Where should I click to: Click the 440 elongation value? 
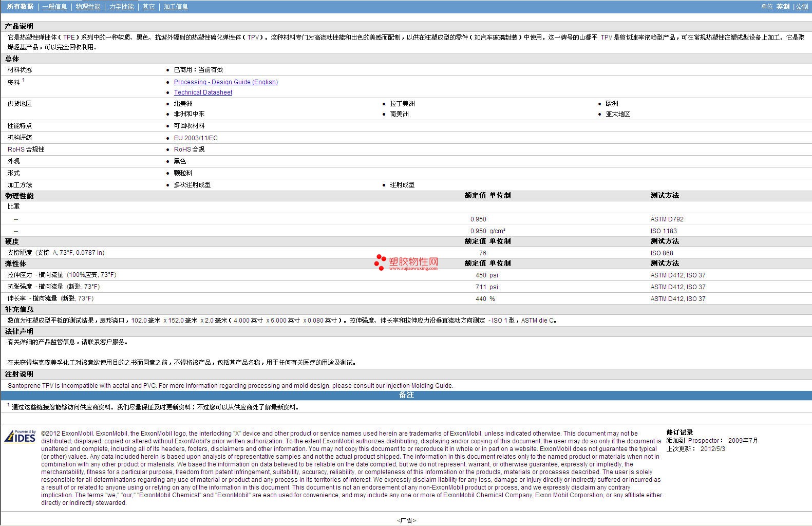point(481,299)
